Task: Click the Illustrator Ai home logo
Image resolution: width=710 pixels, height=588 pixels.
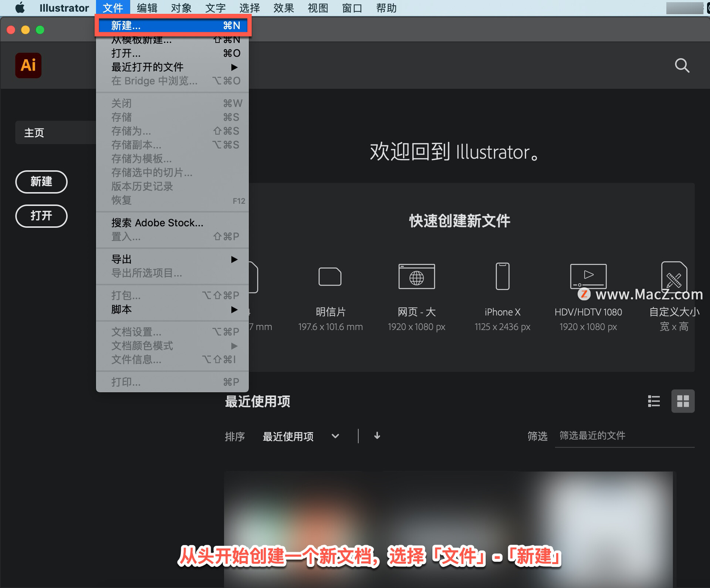Action: [28, 65]
